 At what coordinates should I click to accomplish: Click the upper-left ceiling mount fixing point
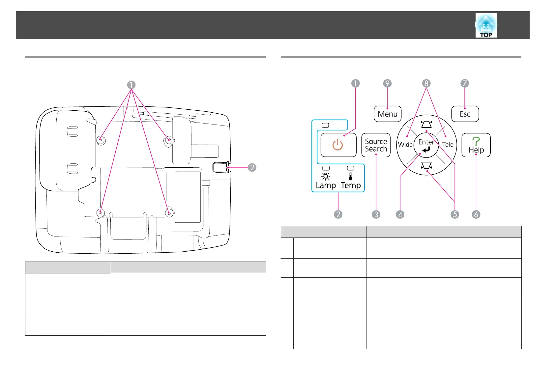pos(101,140)
